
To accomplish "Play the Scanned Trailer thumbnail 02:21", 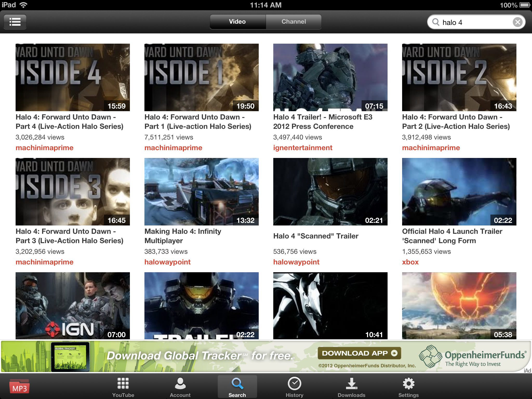I will [330, 192].
